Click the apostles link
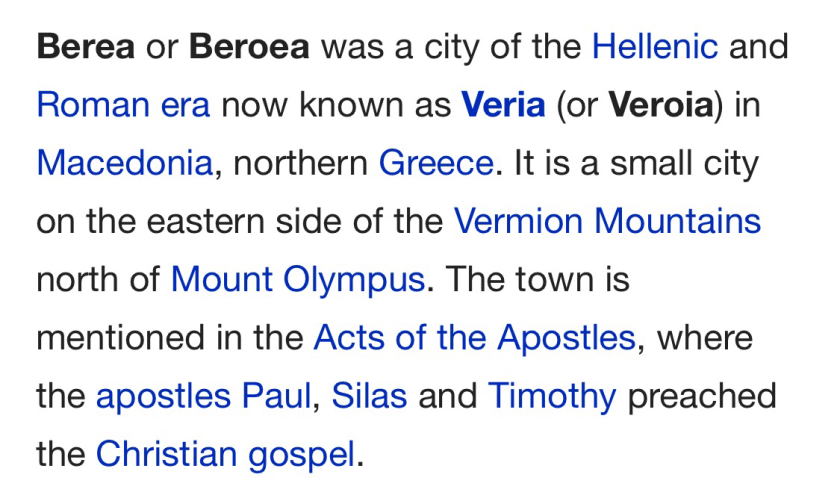 (164, 397)
